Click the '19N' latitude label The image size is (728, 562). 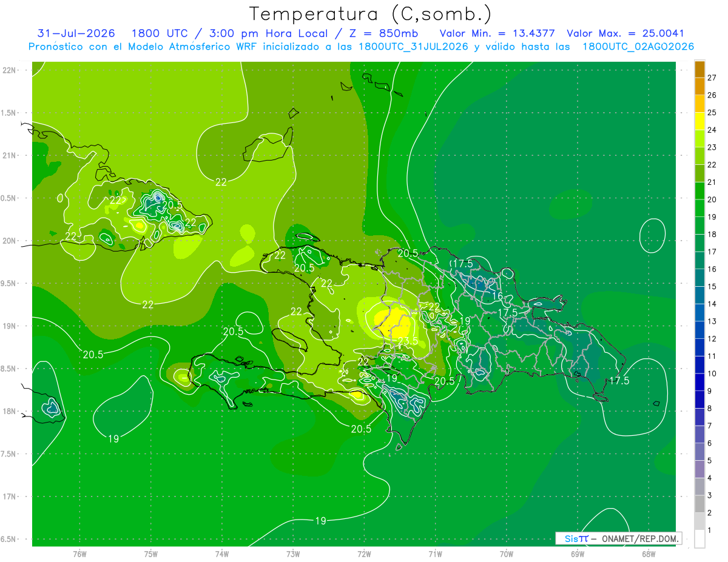pos(10,326)
